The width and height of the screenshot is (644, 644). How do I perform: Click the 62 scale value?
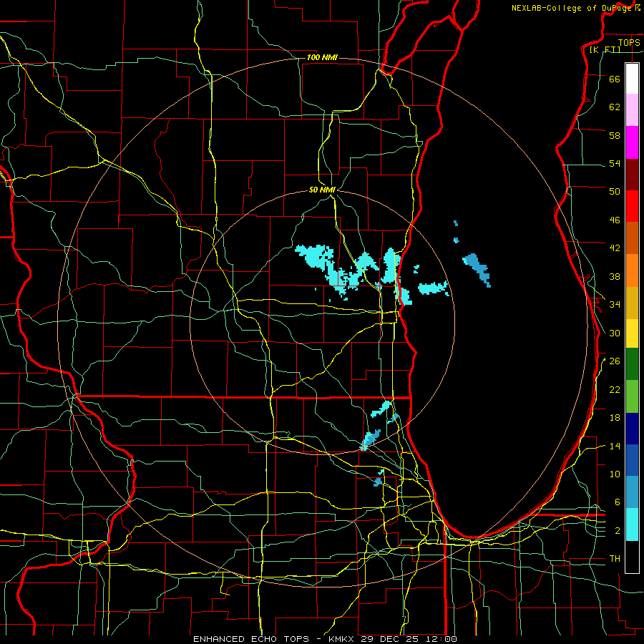[615, 107]
